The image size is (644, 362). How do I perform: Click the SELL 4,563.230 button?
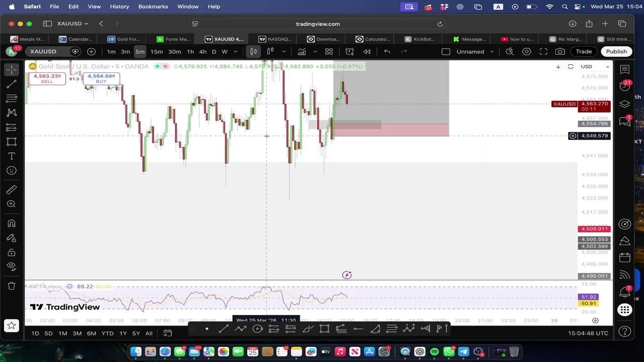47,78
